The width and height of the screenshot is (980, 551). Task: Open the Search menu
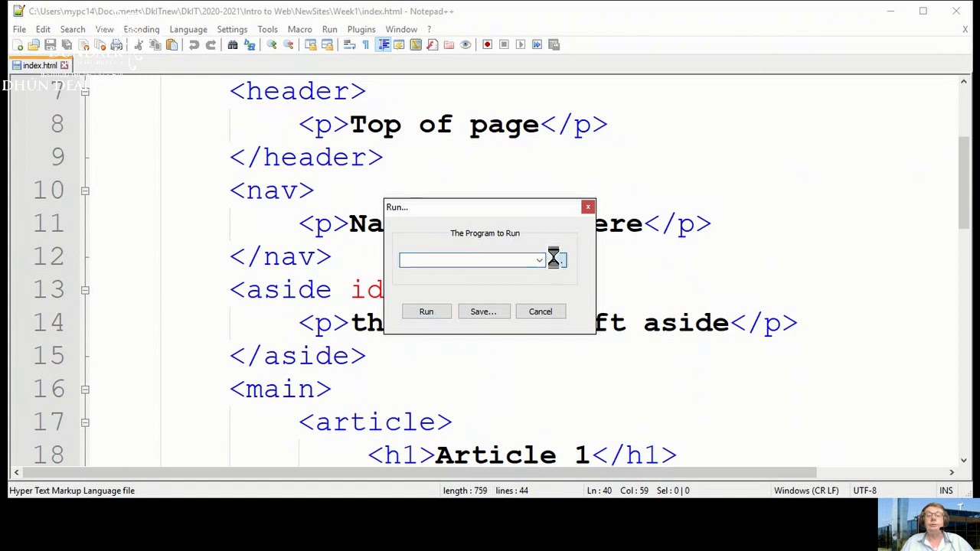(73, 29)
